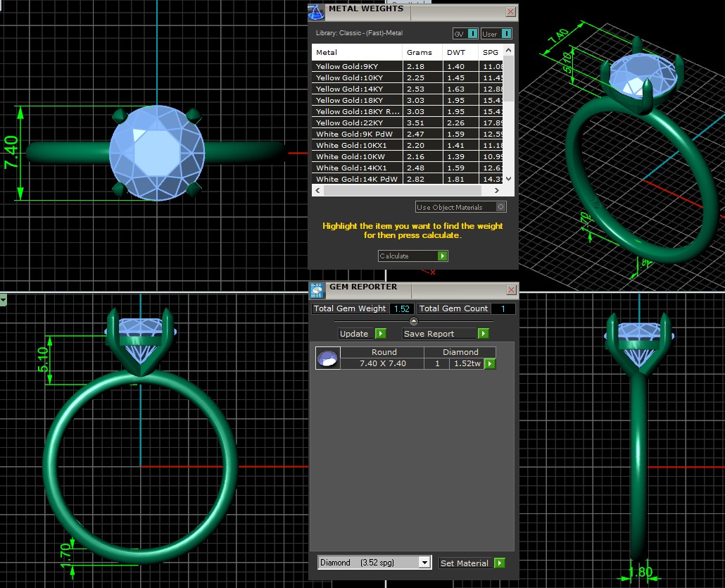Click the green arrow next to 1.52tw

tap(490, 364)
